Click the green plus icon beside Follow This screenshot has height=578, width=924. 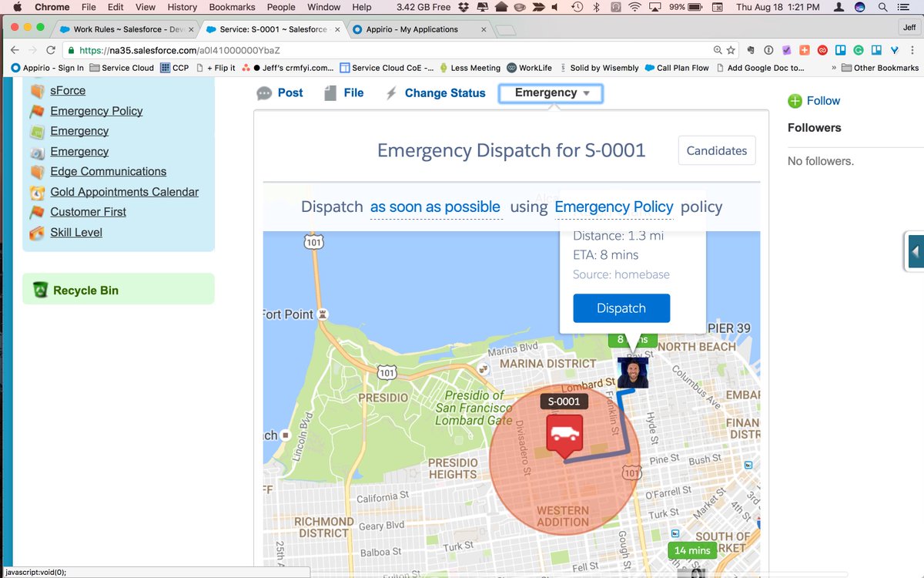(x=795, y=101)
